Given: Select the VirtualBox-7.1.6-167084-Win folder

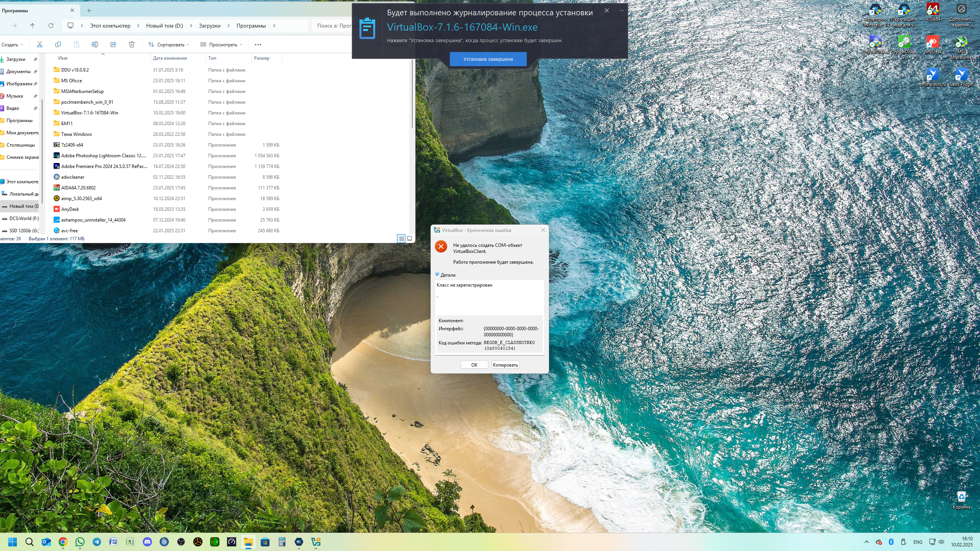Looking at the screenshot, I should [90, 113].
